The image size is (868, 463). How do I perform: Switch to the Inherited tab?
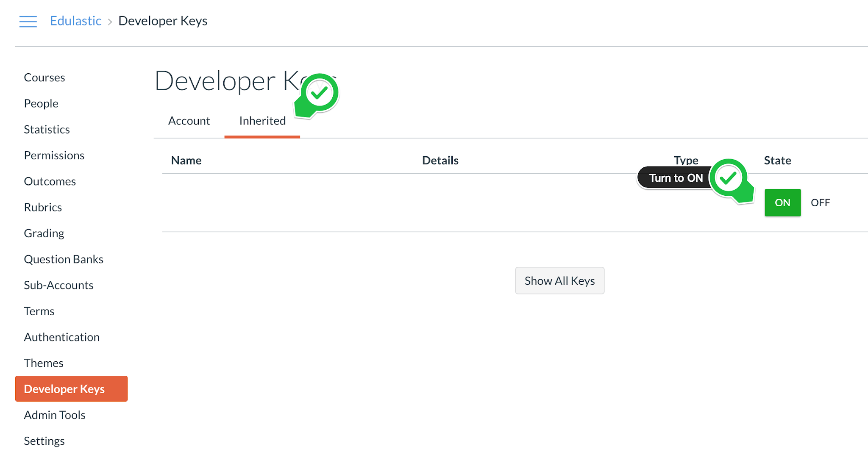pos(262,121)
